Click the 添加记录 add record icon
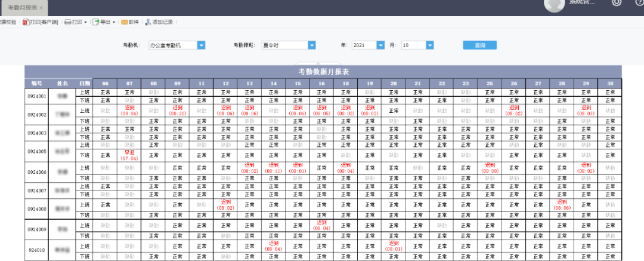Screen dimensions: 644x261 tap(148, 22)
